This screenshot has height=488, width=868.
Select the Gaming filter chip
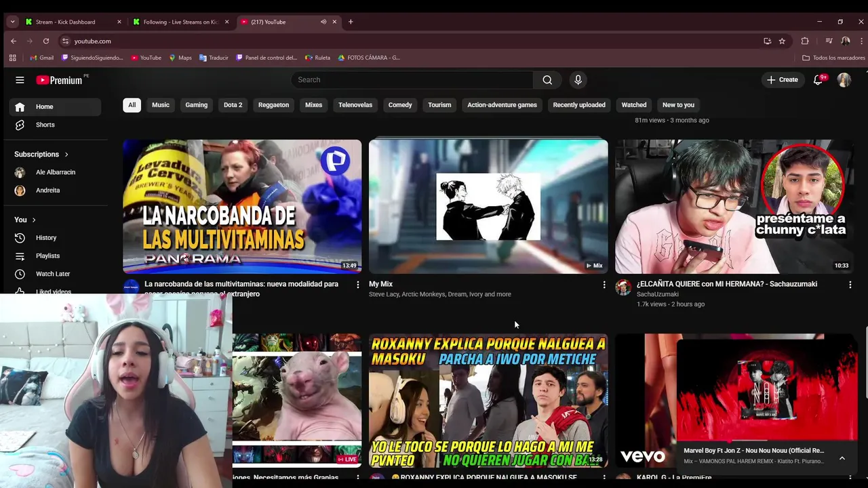(197, 105)
